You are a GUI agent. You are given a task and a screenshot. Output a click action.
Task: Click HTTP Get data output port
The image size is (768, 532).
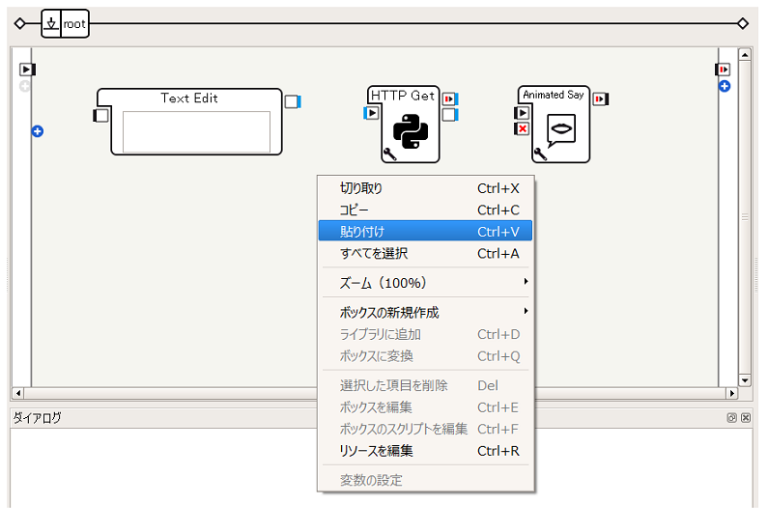point(449,115)
